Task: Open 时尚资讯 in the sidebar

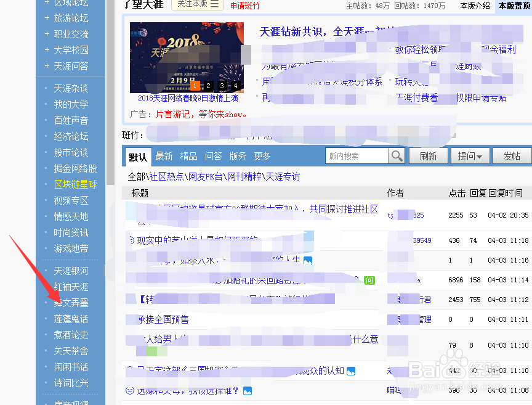Action: 71,233
